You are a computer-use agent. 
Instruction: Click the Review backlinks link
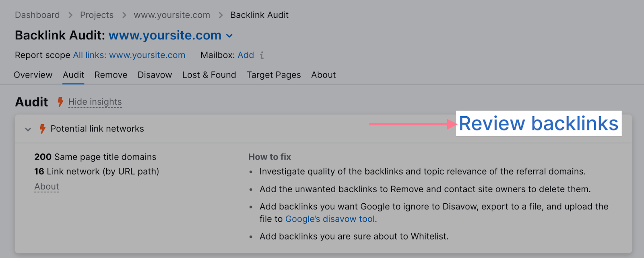pos(538,124)
